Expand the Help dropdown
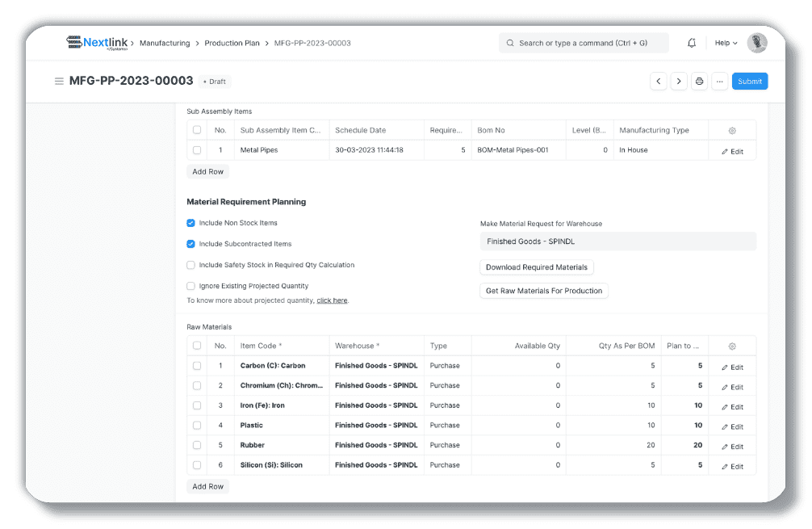 726,43
